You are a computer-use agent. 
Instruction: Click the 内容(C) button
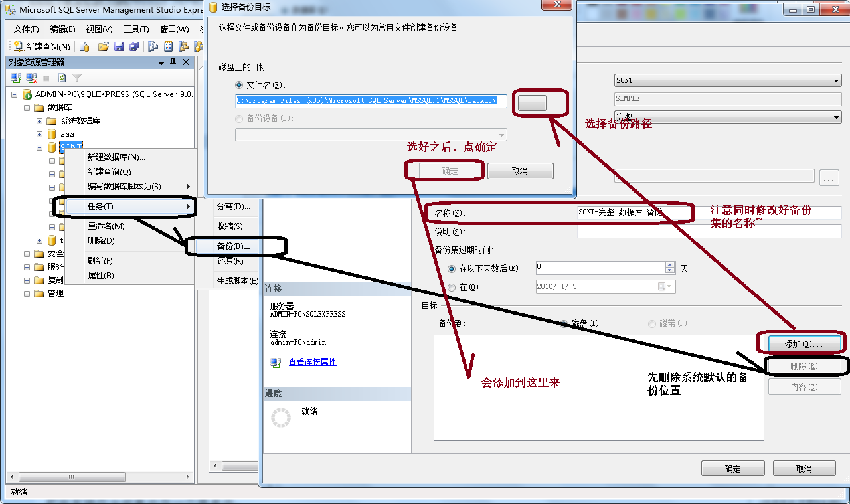tap(804, 387)
